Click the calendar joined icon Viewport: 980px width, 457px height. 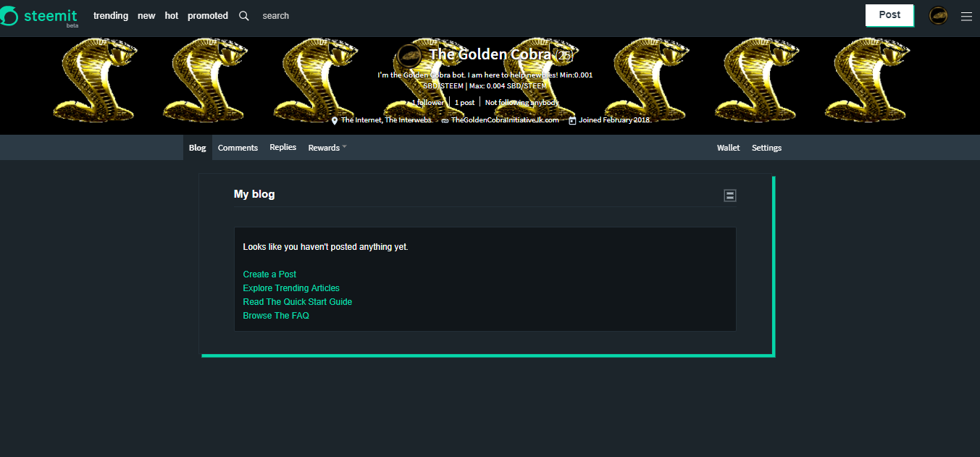tap(572, 120)
